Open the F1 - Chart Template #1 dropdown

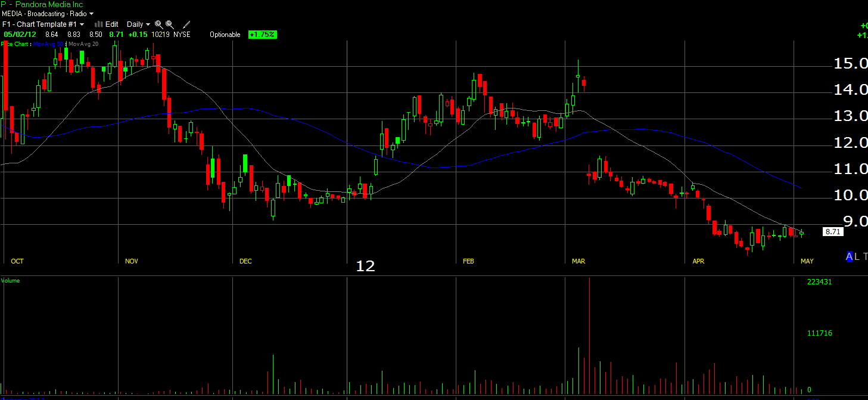click(43, 24)
